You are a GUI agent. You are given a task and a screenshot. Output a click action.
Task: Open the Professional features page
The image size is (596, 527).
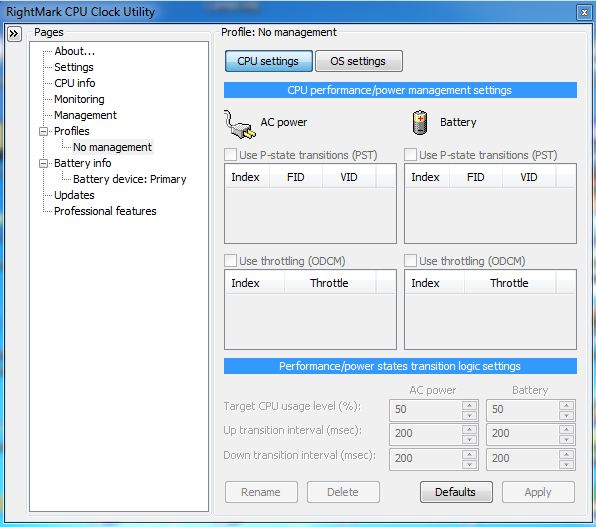click(105, 211)
